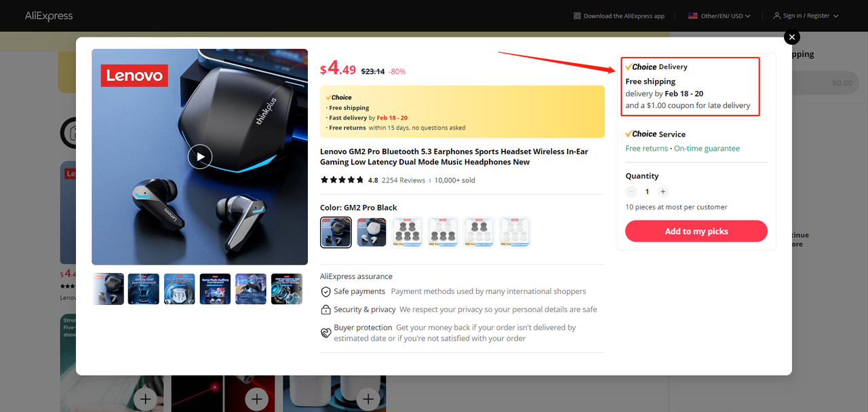868x412 pixels.
Task: Increase quantity with plus button
Action: click(663, 192)
